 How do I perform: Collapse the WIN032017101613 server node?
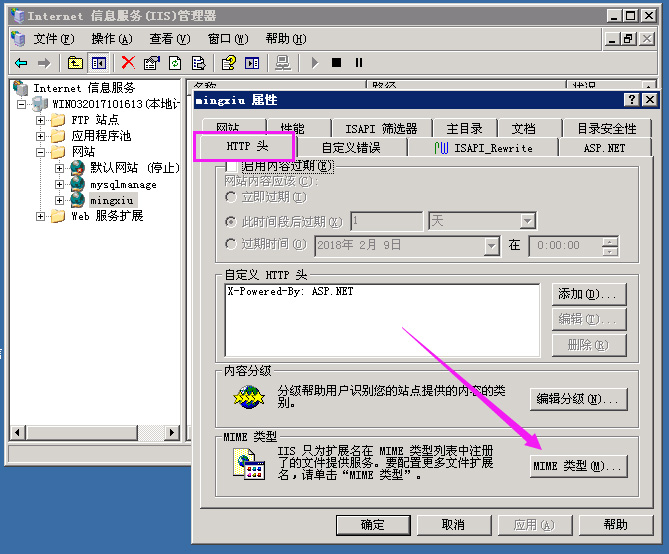click(21, 104)
